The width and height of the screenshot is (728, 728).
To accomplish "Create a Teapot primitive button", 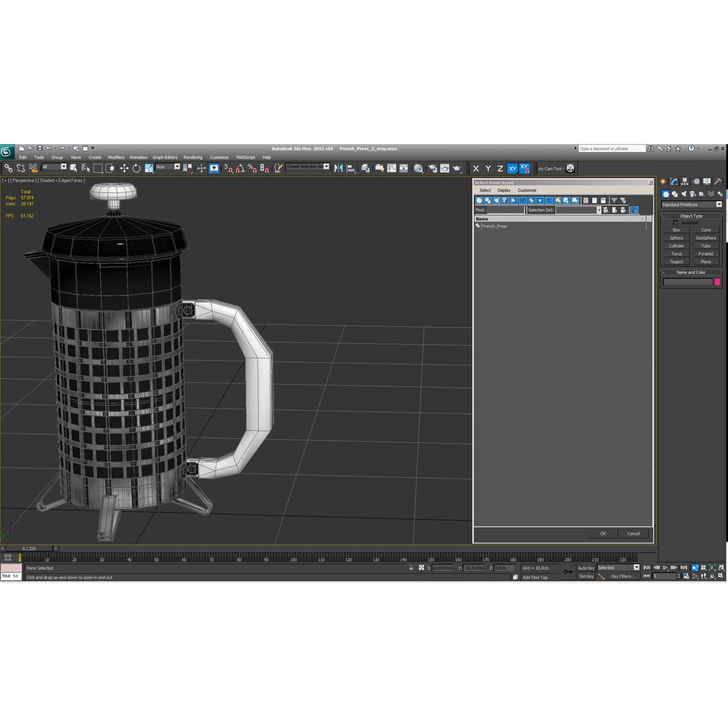I will 677,262.
